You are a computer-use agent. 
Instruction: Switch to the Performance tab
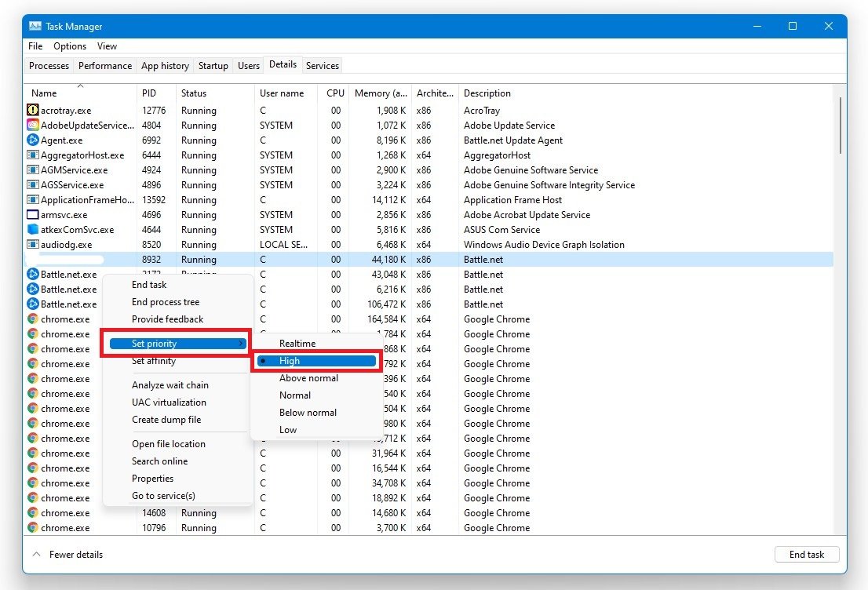[x=105, y=66]
